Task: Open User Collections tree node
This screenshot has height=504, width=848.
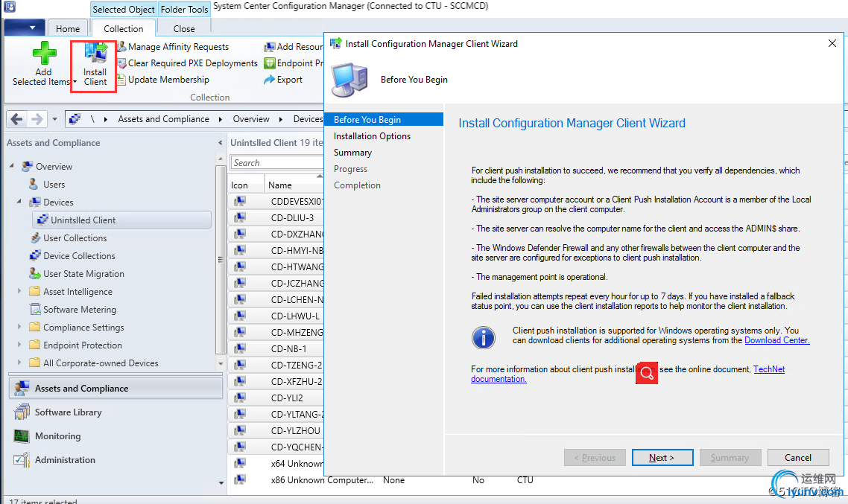Action: (75, 237)
